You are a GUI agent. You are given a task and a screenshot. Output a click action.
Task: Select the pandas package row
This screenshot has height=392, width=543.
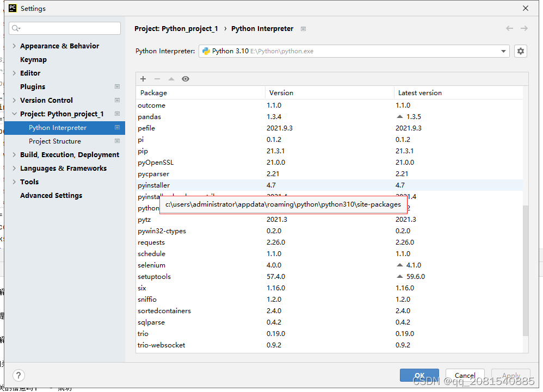[x=329, y=116]
